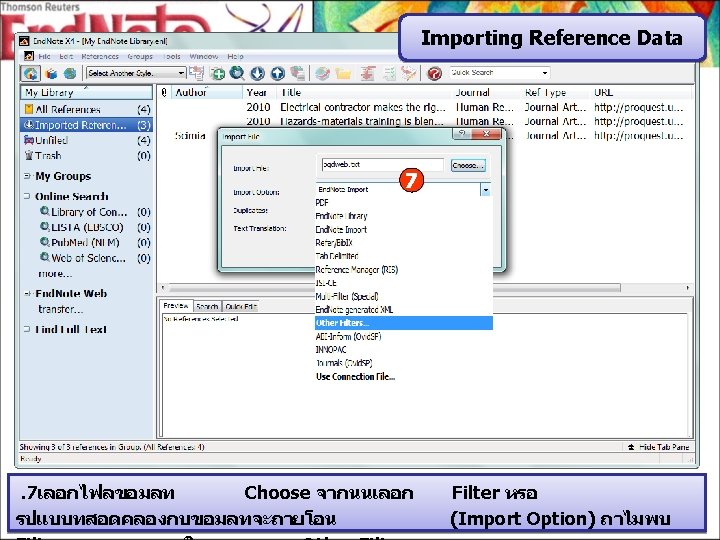
Task: Choose Tab Delimited import option
Action: coord(404,256)
